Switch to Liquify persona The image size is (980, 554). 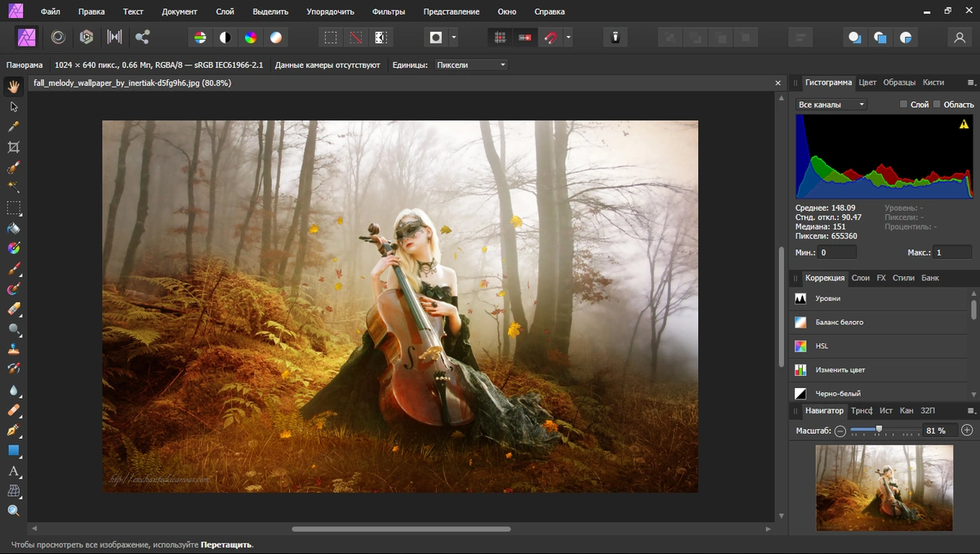[x=58, y=38]
